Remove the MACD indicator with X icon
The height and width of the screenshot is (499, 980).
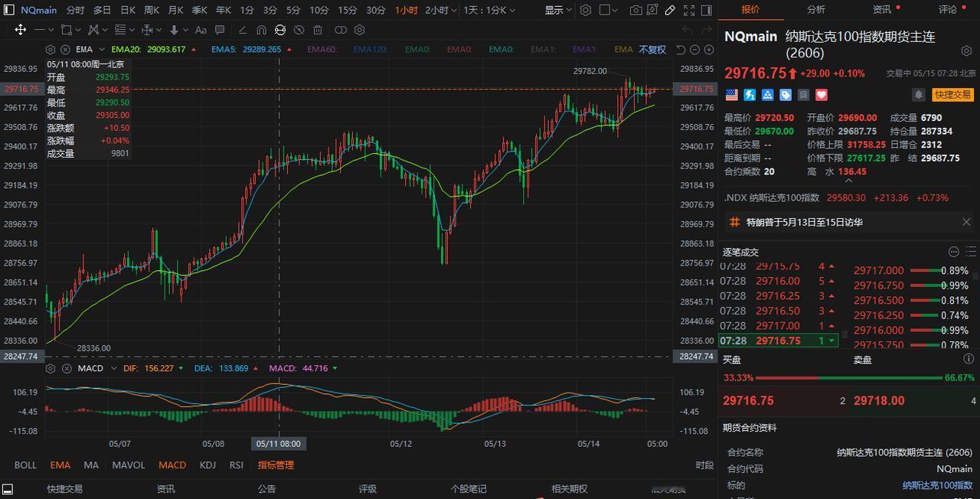(67, 368)
